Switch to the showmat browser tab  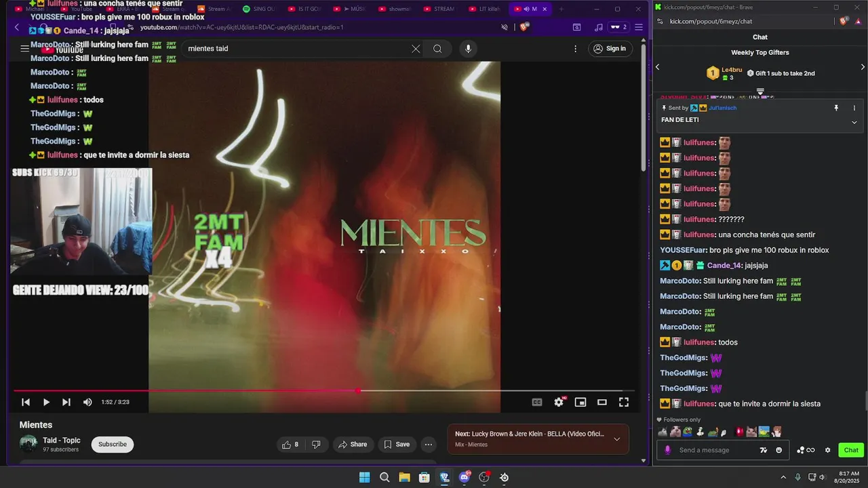(395, 9)
